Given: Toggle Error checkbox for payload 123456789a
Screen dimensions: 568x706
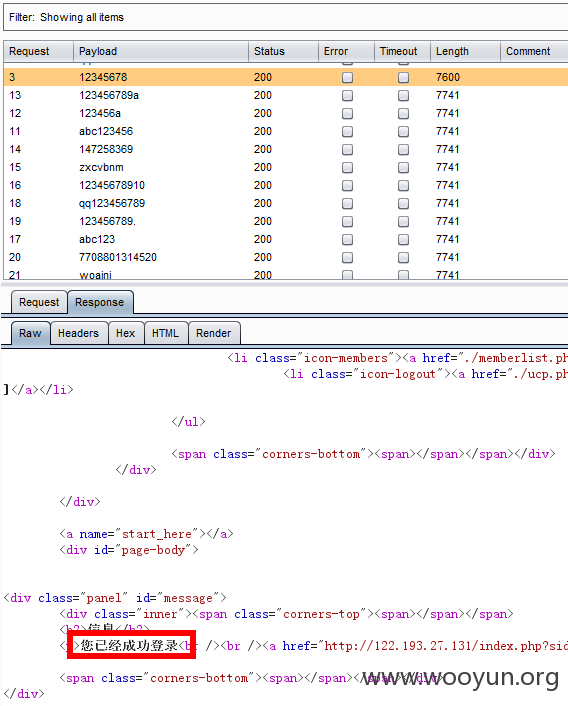Looking at the screenshot, I should click(347, 95).
